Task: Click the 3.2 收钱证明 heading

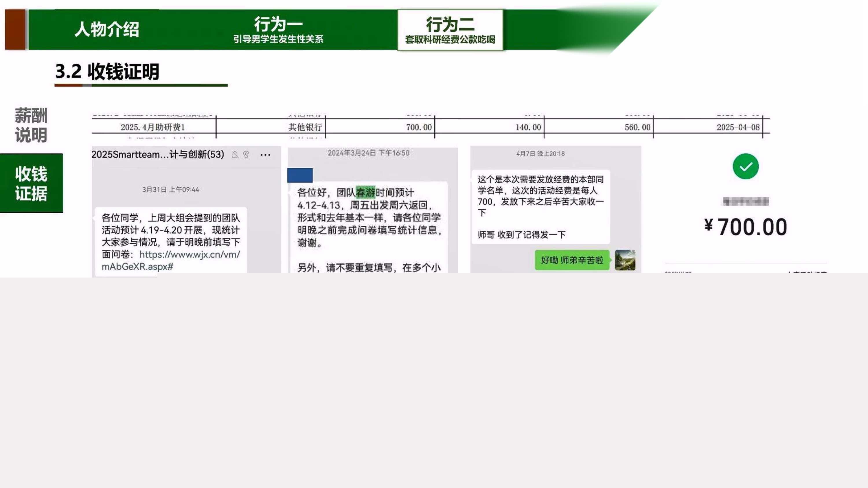Action: click(107, 71)
